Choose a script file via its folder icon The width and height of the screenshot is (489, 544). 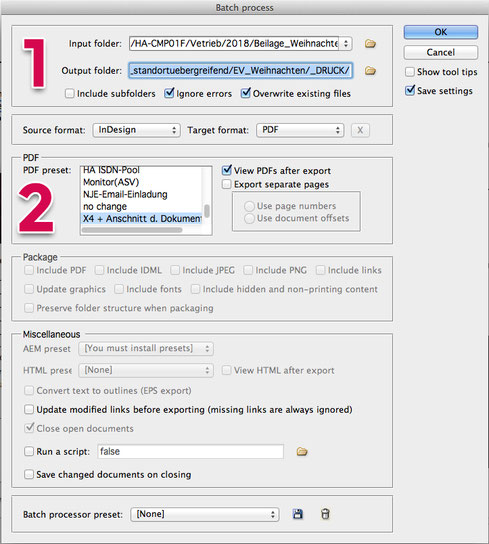(302, 451)
